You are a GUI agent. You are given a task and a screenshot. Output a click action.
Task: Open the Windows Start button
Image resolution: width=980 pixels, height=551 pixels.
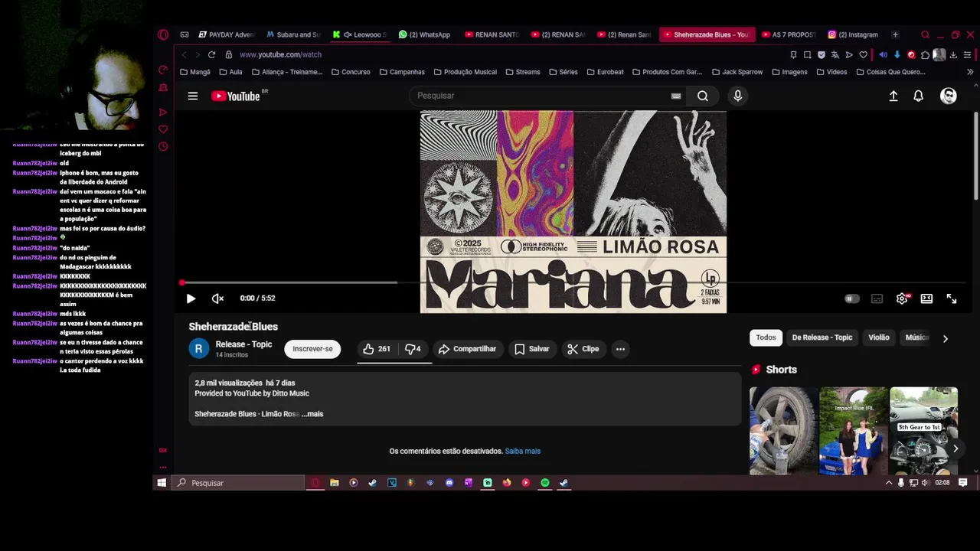(x=162, y=483)
